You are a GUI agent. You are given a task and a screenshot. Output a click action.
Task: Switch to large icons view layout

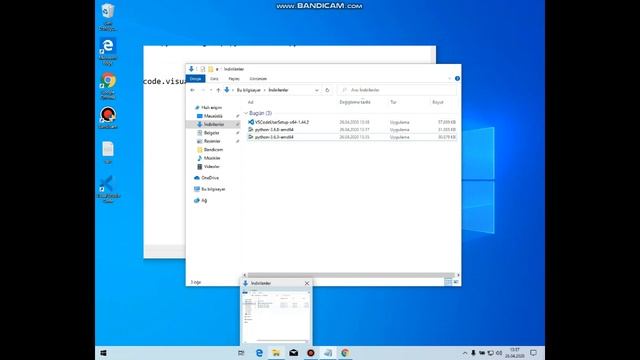(x=456, y=282)
